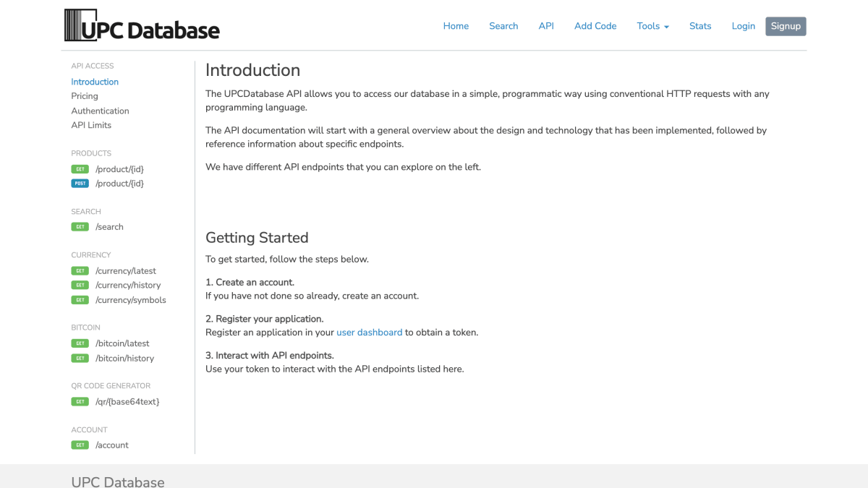Open the Stats page
The width and height of the screenshot is (868, 488).
[x=700, y=26]
